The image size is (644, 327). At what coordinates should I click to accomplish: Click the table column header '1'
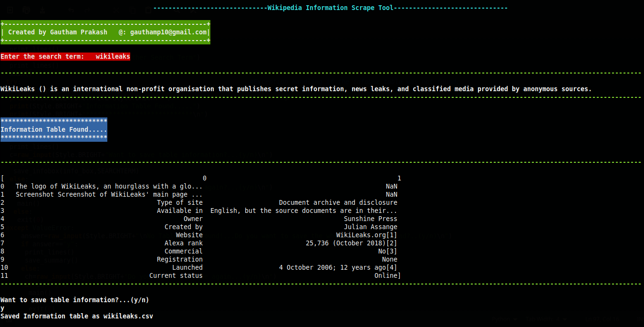point(399,178)
